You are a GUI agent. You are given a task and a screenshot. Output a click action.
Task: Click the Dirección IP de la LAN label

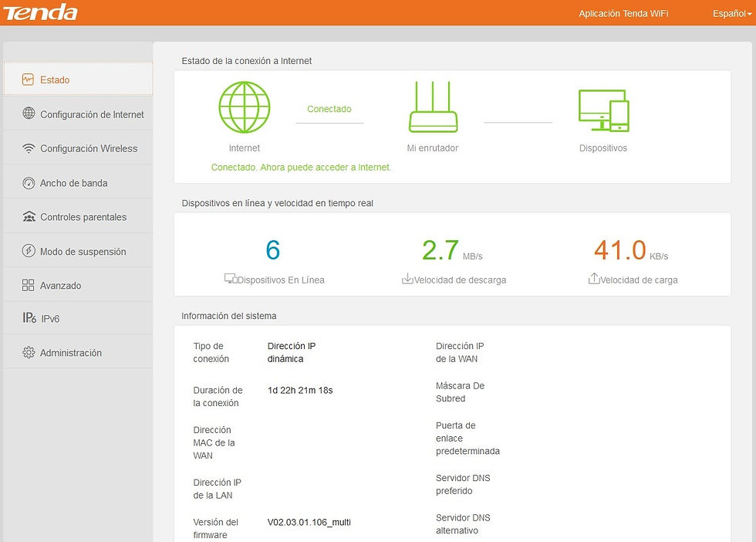217,489
